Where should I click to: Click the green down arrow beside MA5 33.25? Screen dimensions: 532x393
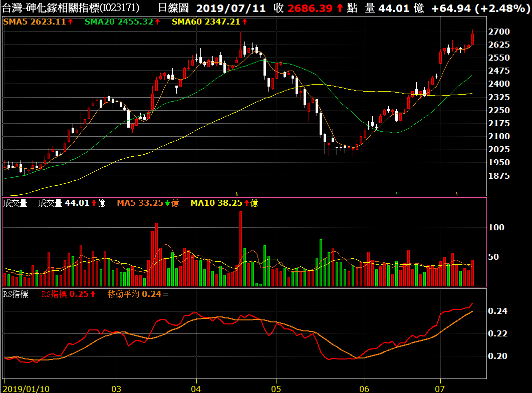(168, 203)
